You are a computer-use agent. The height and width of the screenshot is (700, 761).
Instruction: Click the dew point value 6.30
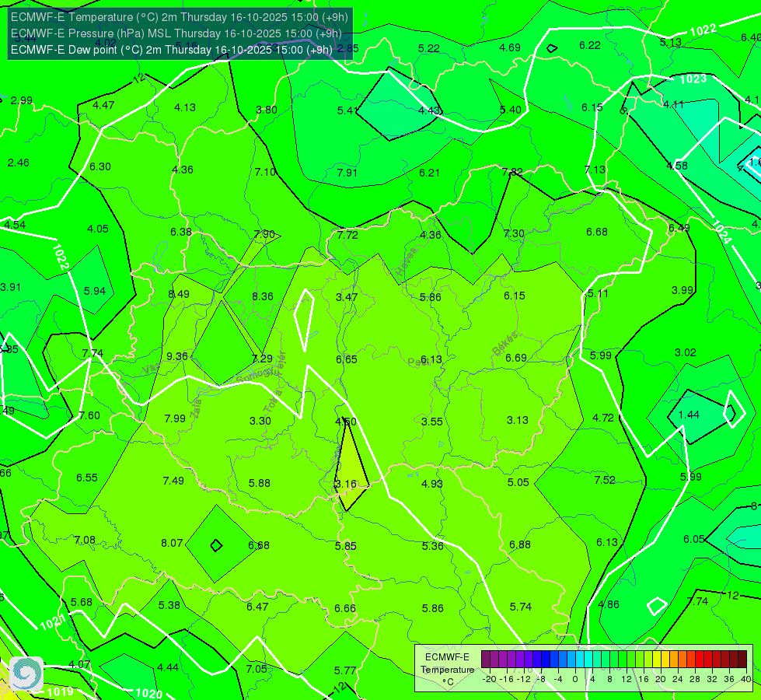pos(100,166)
